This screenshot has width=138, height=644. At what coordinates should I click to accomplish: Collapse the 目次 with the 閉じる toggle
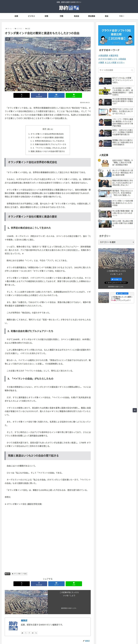pyautogui.click(x=50, y=129)
